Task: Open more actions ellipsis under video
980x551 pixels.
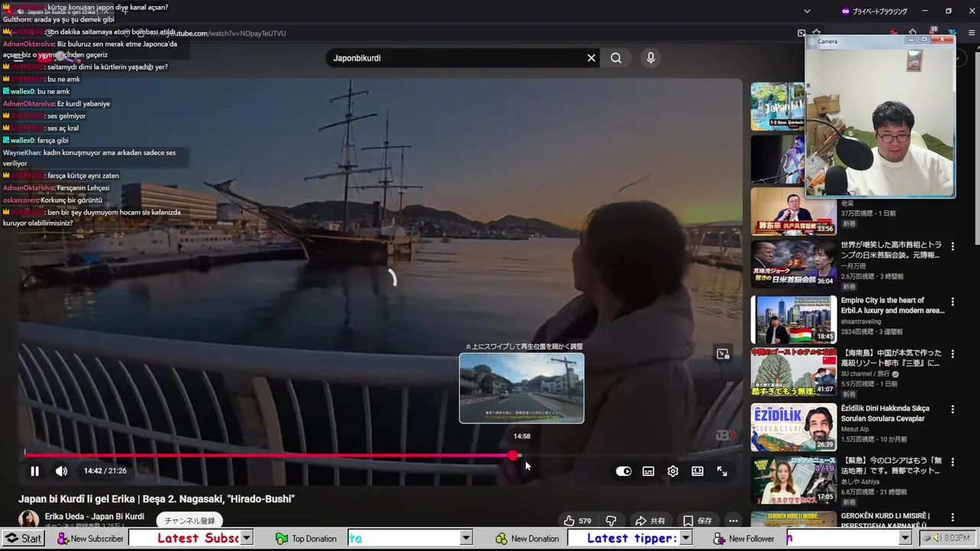Action: [733, 521]
